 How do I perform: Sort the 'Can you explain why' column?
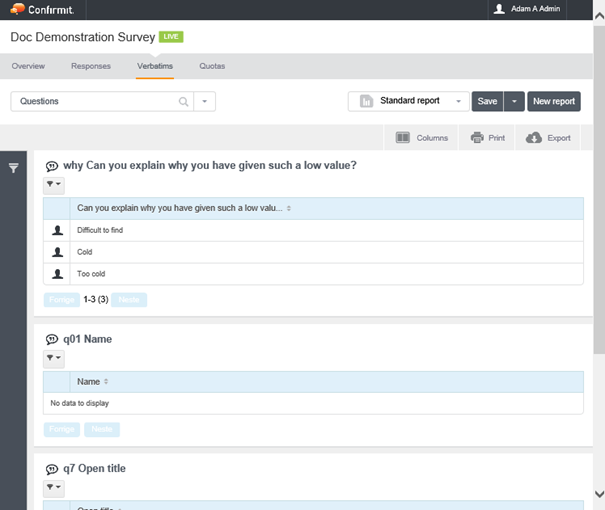coord(289,208)
